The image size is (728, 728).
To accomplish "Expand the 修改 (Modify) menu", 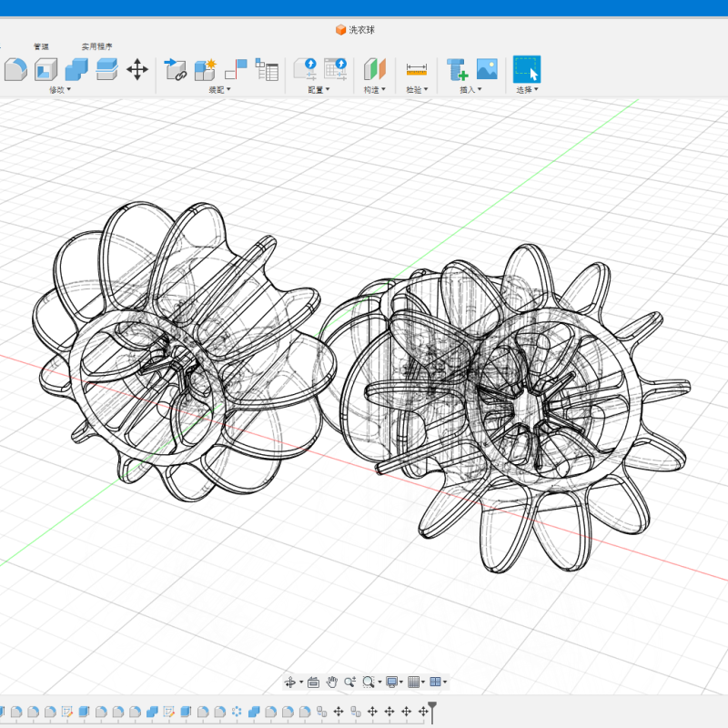I will pos(59,89).
